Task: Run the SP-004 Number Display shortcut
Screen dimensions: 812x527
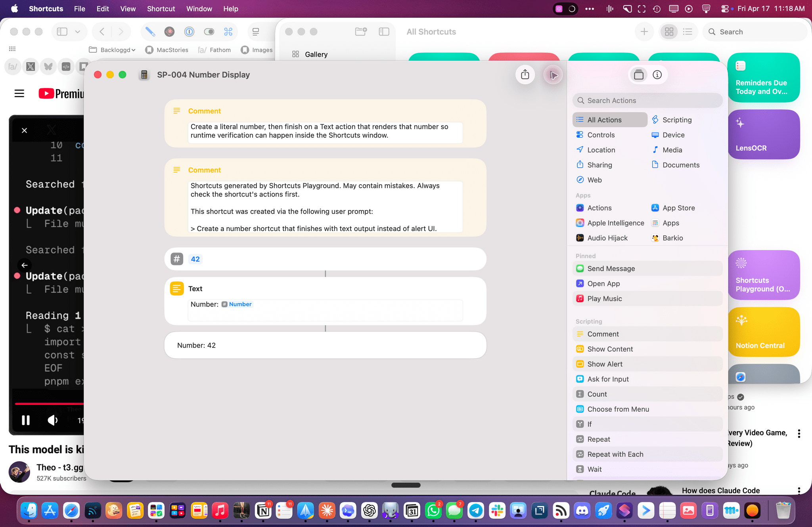Action: click(x=553, y=75)
